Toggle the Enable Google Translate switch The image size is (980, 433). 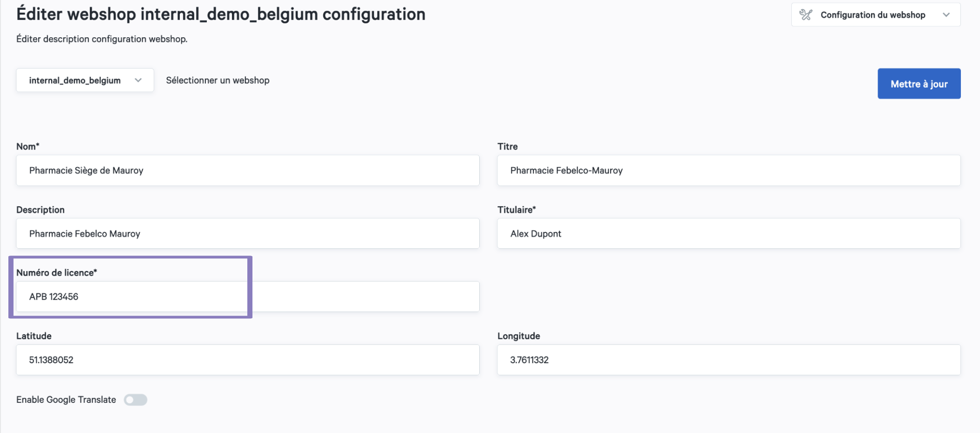[x=136, y=400]
